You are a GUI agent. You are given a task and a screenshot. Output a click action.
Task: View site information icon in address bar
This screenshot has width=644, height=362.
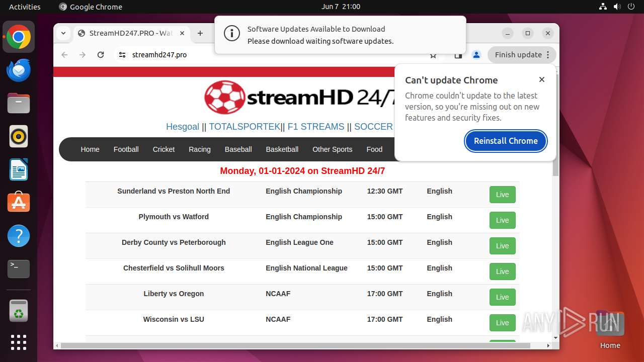(122, 55)
